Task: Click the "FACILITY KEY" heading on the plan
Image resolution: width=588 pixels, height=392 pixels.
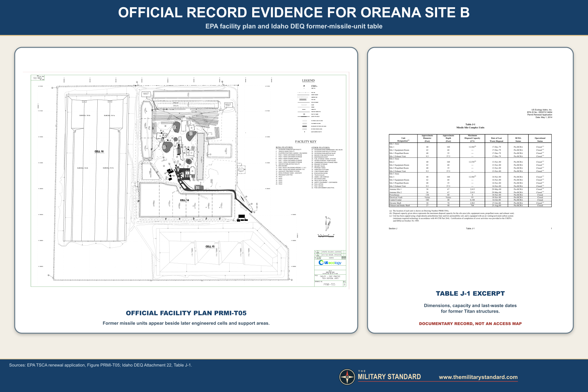Action: click(306, 141)
